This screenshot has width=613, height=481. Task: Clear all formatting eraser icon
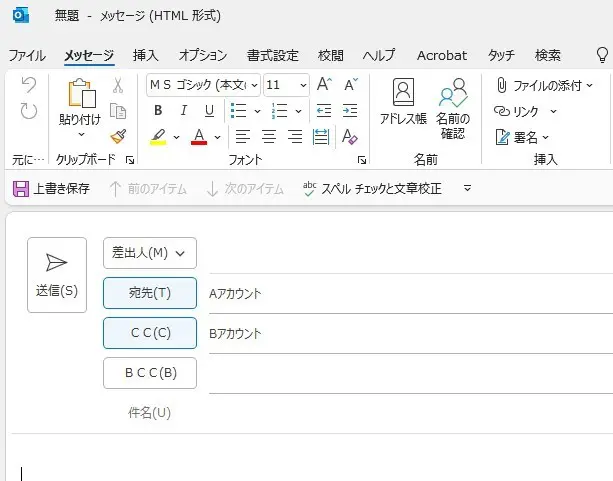pyautogui.click(x=350, y=137)
